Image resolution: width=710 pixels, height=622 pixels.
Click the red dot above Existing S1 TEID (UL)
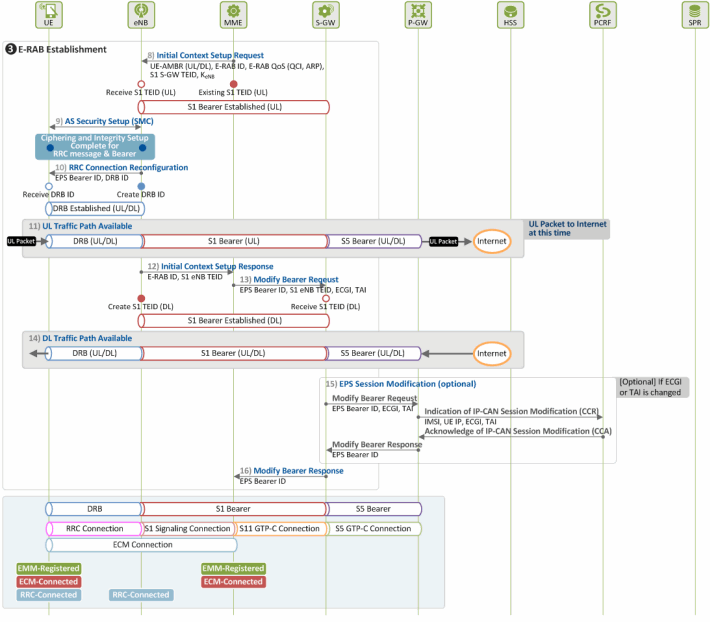tap(234, 84)
